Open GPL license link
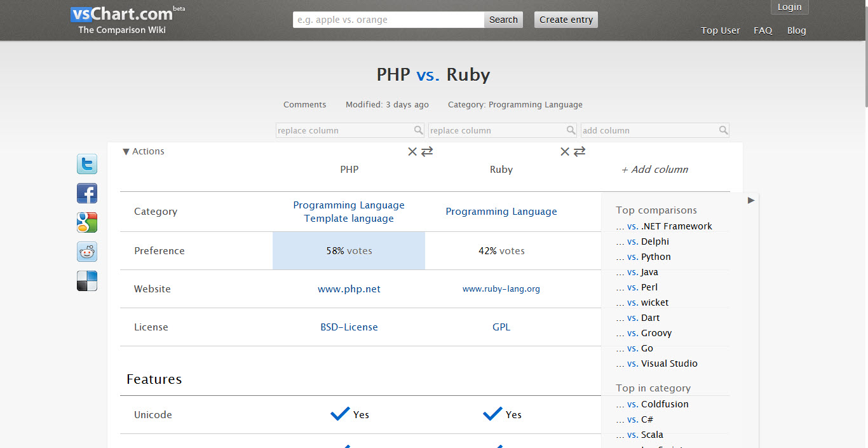868x448 pixels. tap(501, 327)
